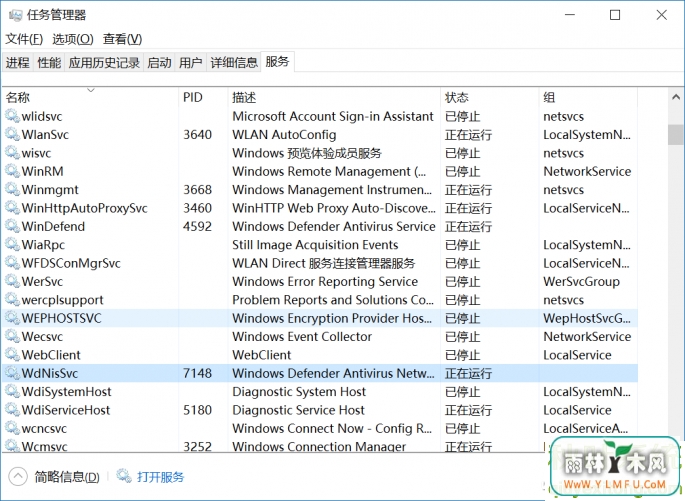Click the gear icon beside 打开服务
This screenshot has height=501, width=685.
pos(124,476)
